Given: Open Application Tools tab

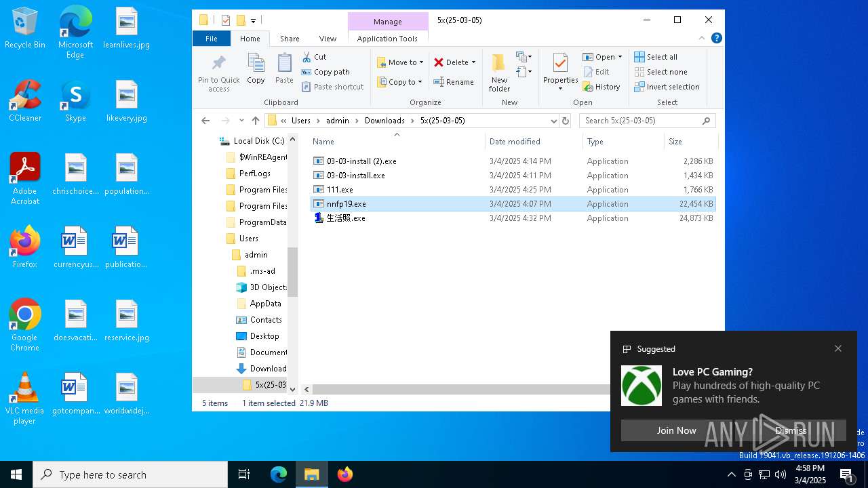Looking at the screenshot, I should coord(387,39).
